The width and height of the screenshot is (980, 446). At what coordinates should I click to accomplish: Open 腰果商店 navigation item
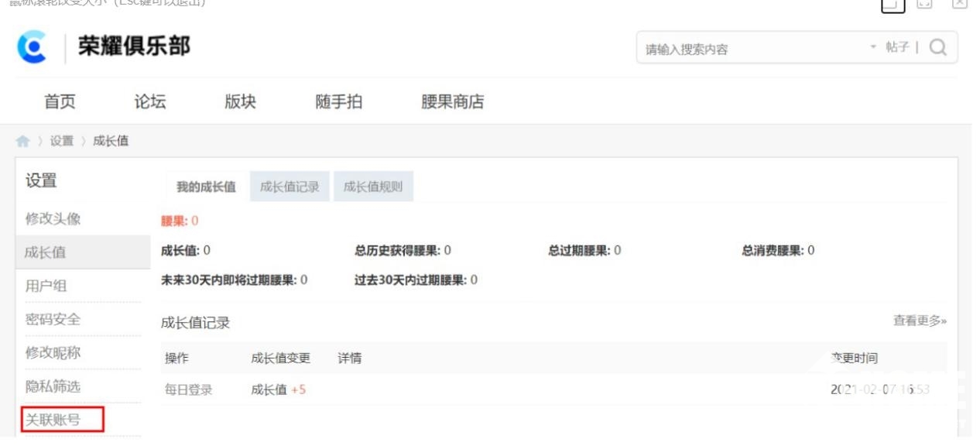[452, 101]
